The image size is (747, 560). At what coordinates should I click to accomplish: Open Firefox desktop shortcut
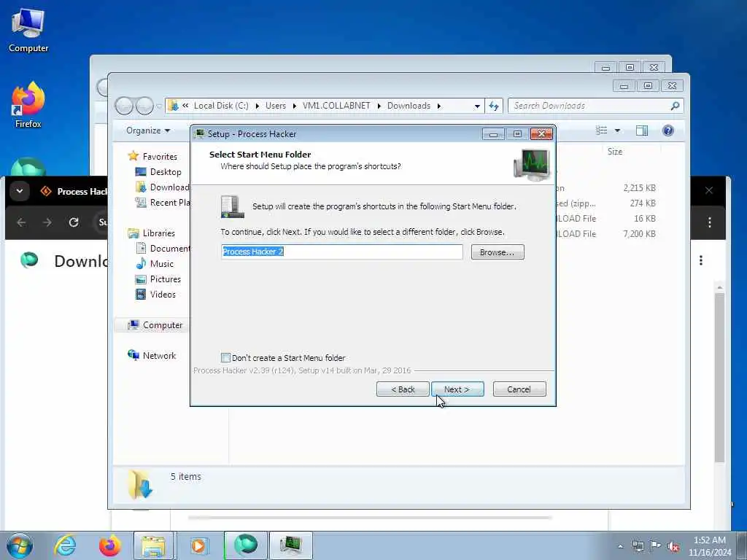28,105
